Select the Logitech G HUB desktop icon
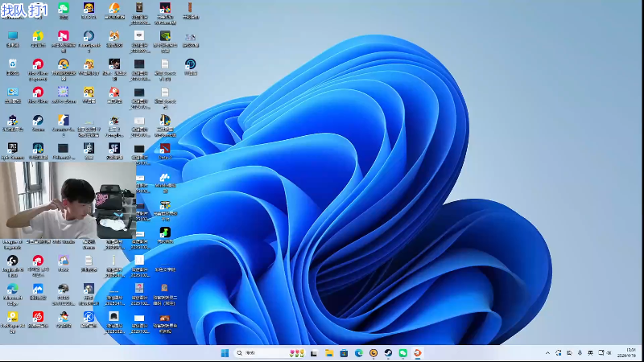Screen dimensions: 644x362 [12, 261]
